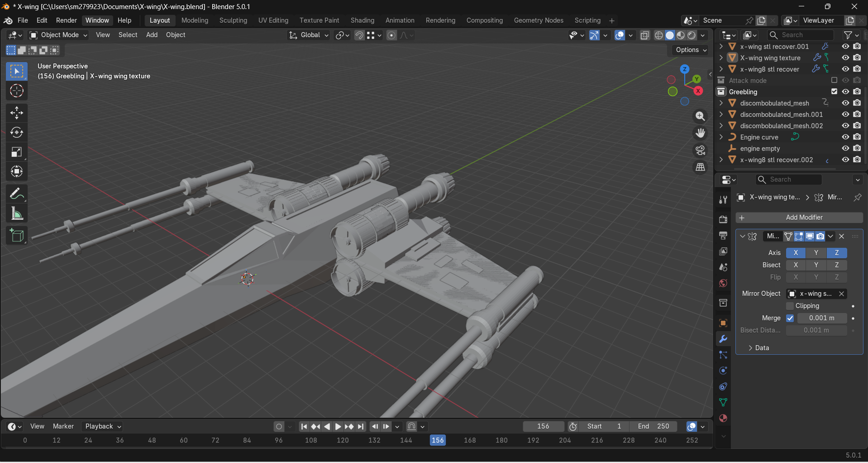Switch perspective/orthographic grid icon
The width and height of the screenshot is (868, 463).
(700, 167)
